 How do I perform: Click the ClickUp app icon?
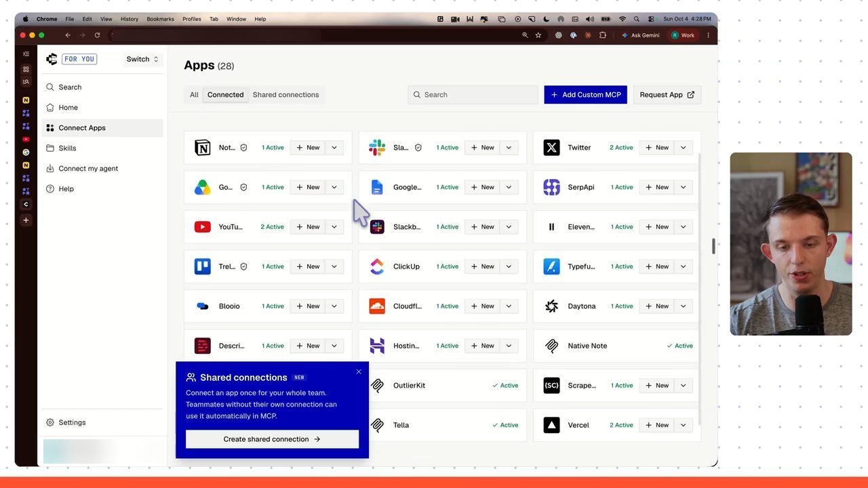pyautogui.click(x=377, y=266)
